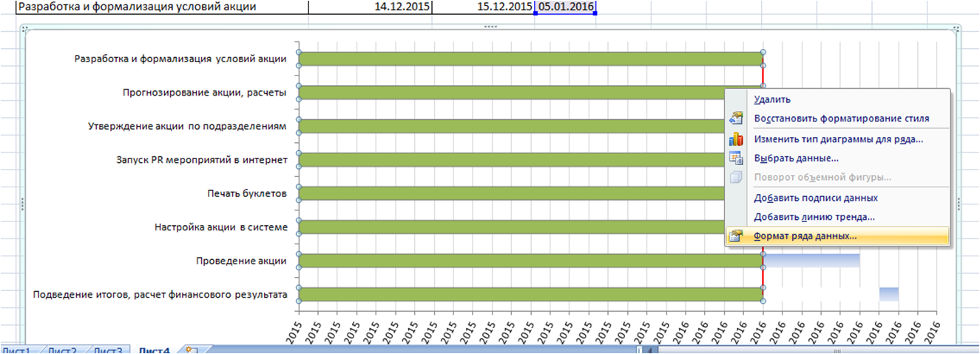Image resolution: width=980 pixels, height=354 pixels.
Task: Open Добавить линию тренда from context menu
Action: (814, 217)
